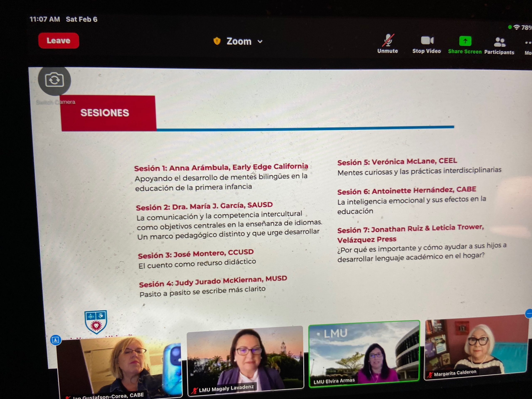Click the yellow security shield icon

217,41
